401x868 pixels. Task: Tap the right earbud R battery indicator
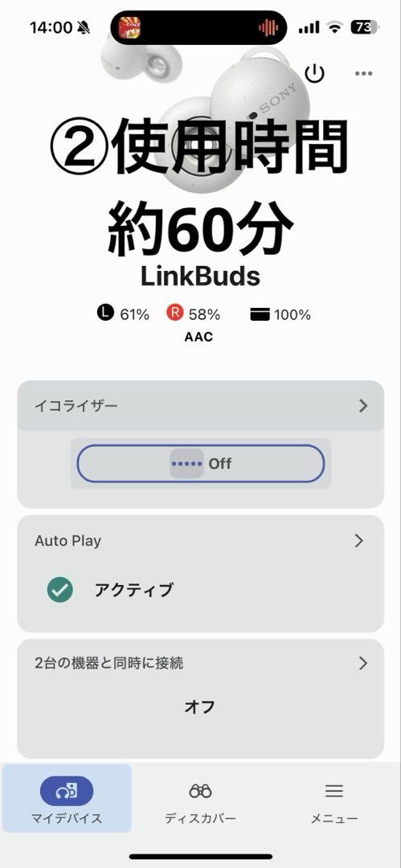[174, 314]
